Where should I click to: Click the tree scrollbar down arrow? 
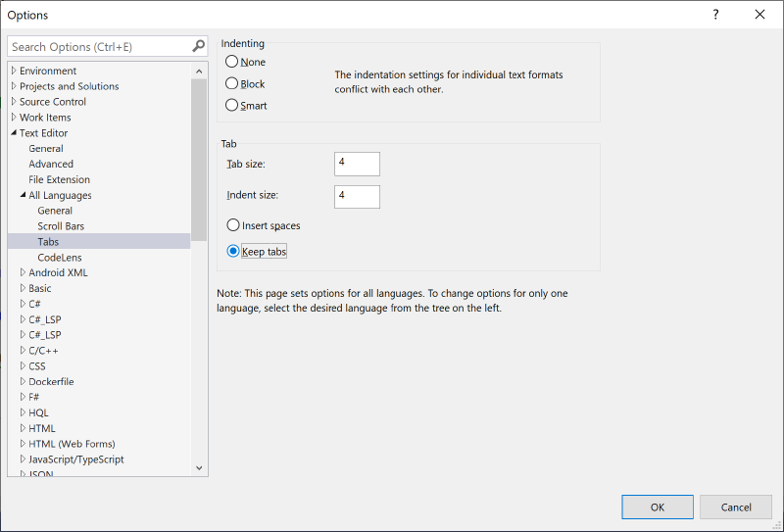199,468
